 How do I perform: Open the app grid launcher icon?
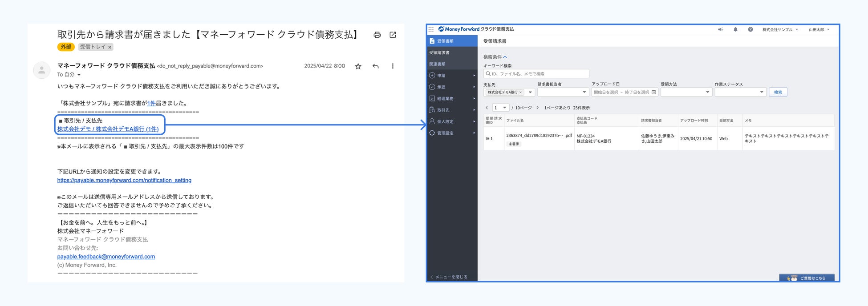click(431, 29)
